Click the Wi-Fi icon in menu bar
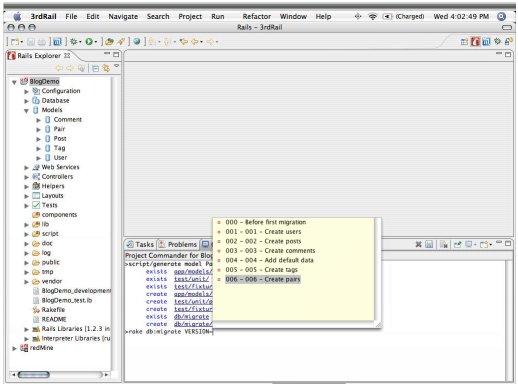Screen dimensions: 518x384 [x=372, y=16]
